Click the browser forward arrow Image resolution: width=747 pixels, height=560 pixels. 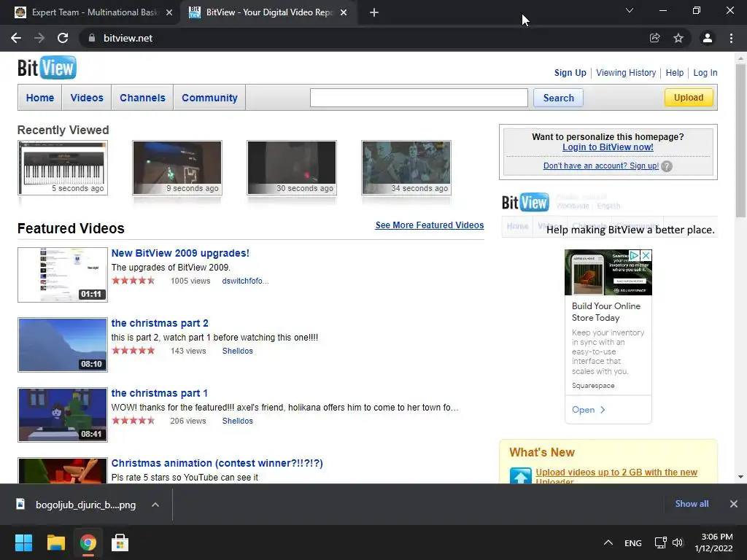(x=39, y=38)
